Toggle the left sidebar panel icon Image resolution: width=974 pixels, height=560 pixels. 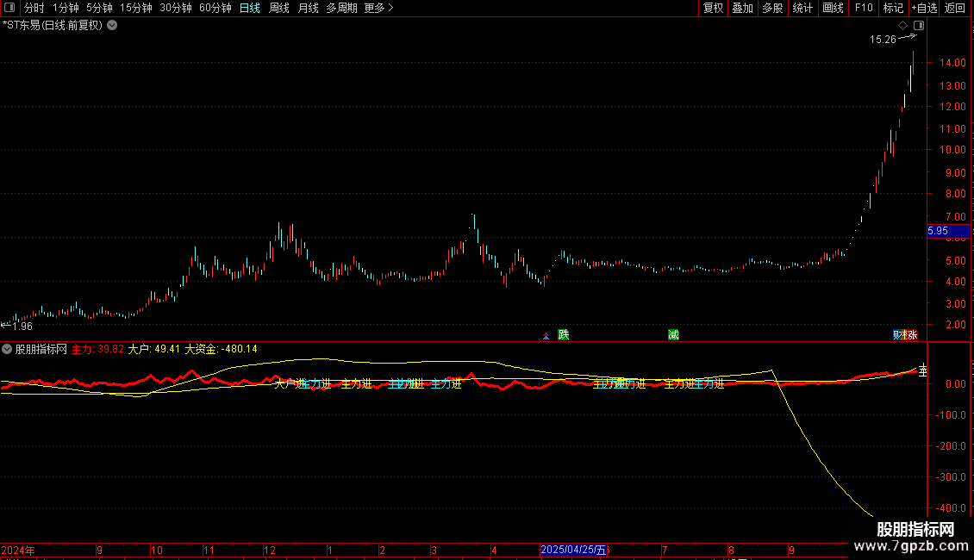tap(9, 8)
